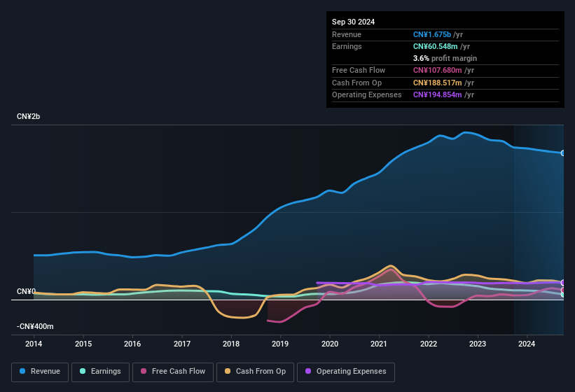Click the 2015 x-axis label
The width and height of the screenshot is (575, 392).
point(83,344)
